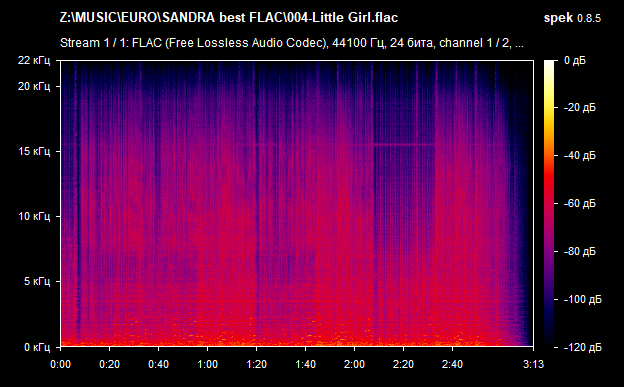Click the '1:40' time axis label
Screen dimensions: 624x387
[305, 364]
